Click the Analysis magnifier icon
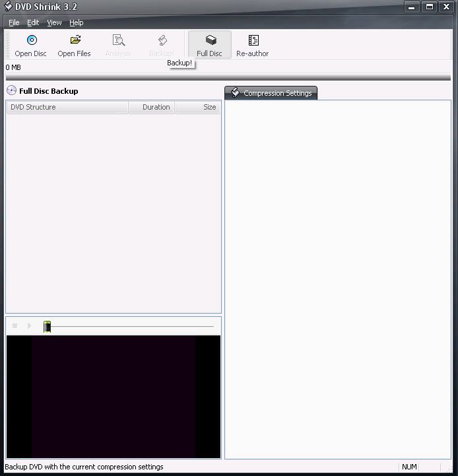 click(119, 40)
